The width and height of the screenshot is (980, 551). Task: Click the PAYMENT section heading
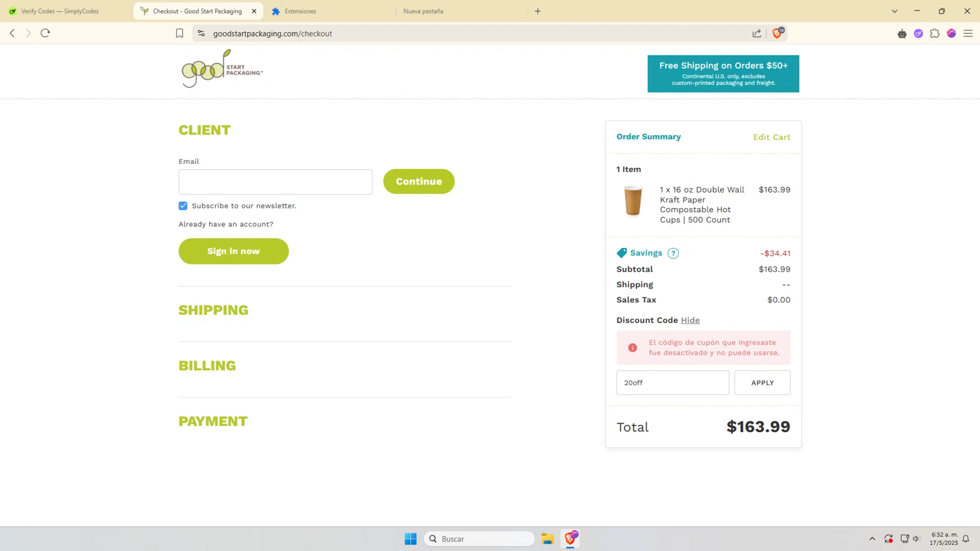(x=213, y=421)
